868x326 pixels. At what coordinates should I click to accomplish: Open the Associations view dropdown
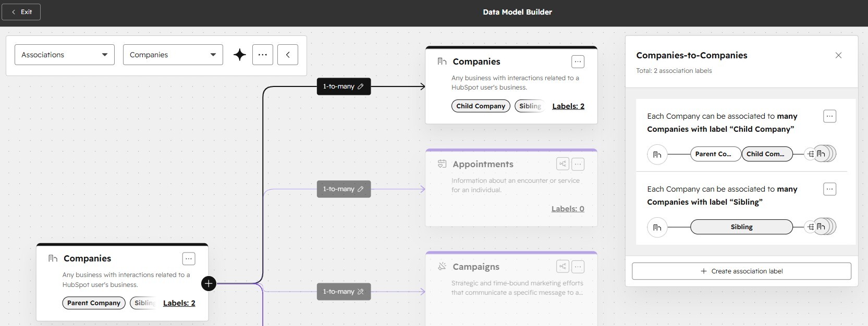[x=65, y=55]
